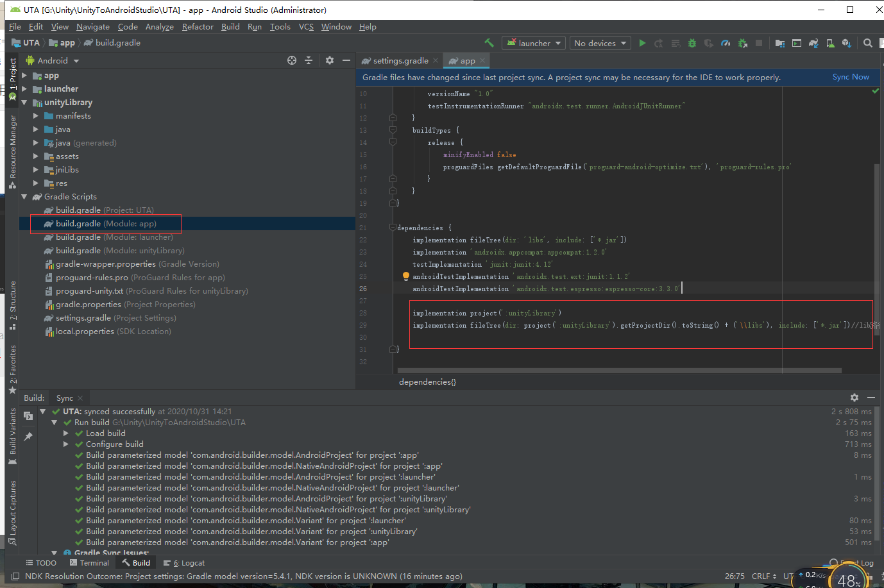Click the window toggle icon in status bar corner
The image size is (884, 588).
point(15,576)
